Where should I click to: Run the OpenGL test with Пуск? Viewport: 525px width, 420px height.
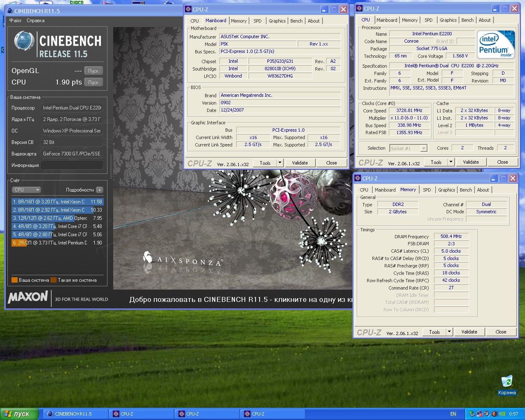coord(94,71)
